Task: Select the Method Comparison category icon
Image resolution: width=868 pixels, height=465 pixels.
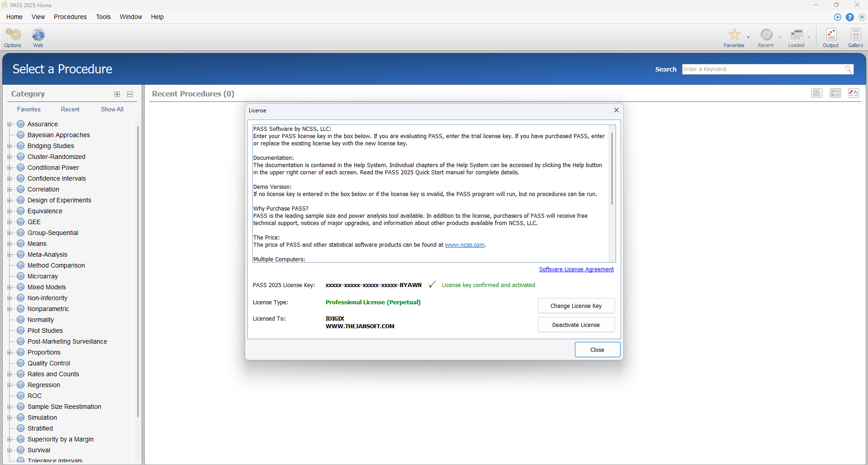Action: coord(21,265)
